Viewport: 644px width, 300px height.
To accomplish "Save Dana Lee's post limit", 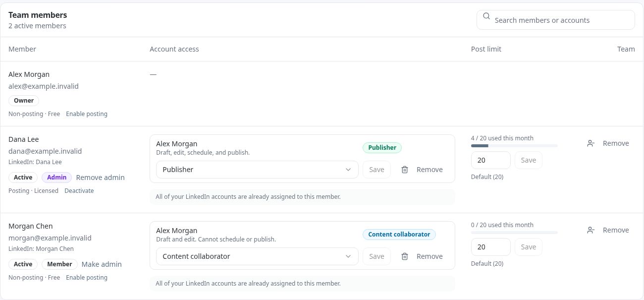I will click(529, 160).
